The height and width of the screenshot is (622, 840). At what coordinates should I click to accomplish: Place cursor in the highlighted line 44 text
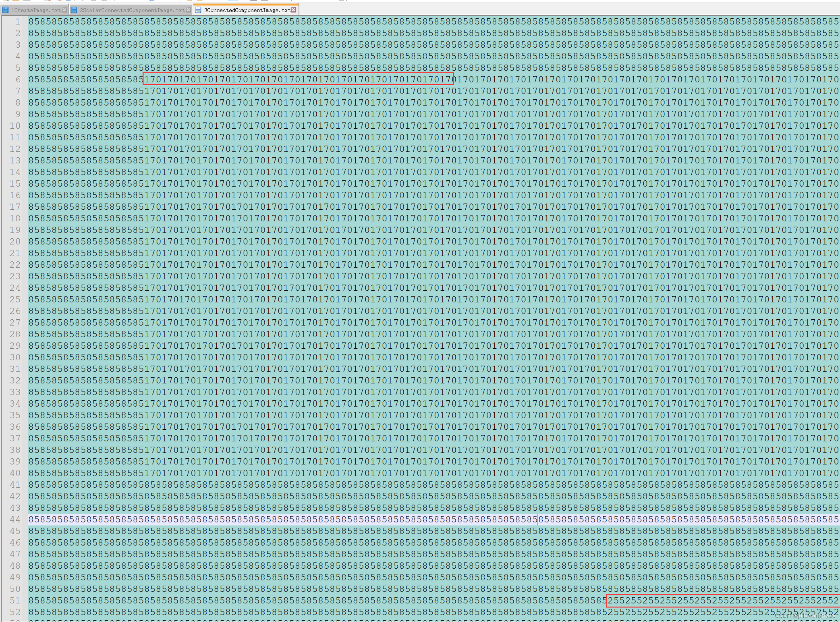coord(434,520)
